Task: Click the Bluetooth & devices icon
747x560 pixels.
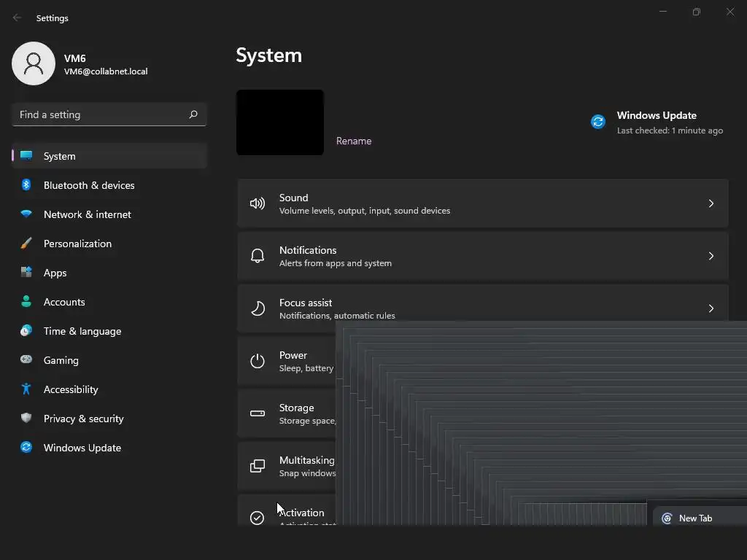Action: click(26, 185)
